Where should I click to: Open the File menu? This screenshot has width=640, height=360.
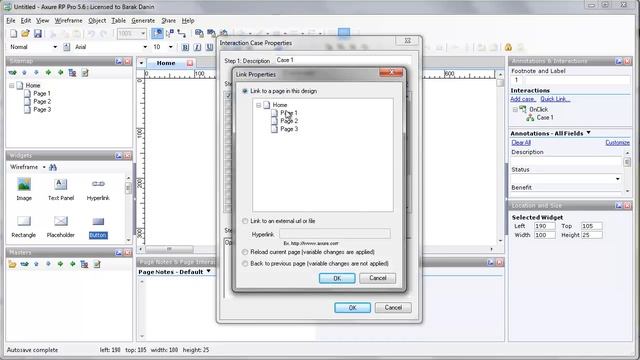point(11,20)
